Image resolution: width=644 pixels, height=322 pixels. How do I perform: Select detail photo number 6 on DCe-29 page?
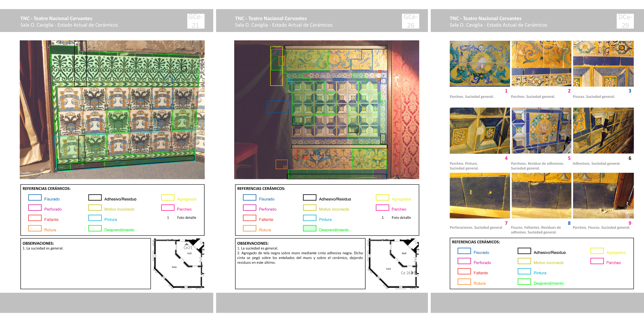tap(603, 131)
